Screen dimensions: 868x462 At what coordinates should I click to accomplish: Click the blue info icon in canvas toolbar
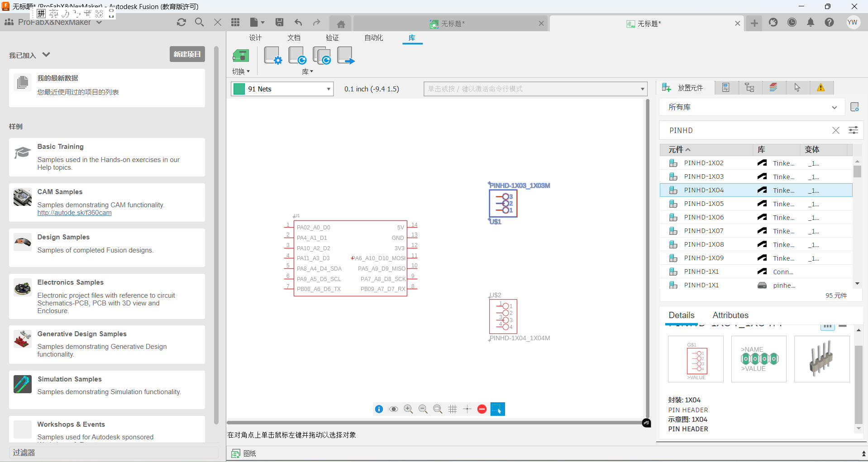(379, 409)
